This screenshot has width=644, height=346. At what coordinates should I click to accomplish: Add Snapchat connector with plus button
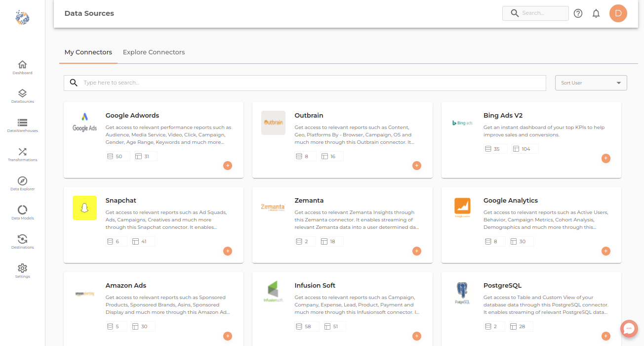[x=228, y=251]
